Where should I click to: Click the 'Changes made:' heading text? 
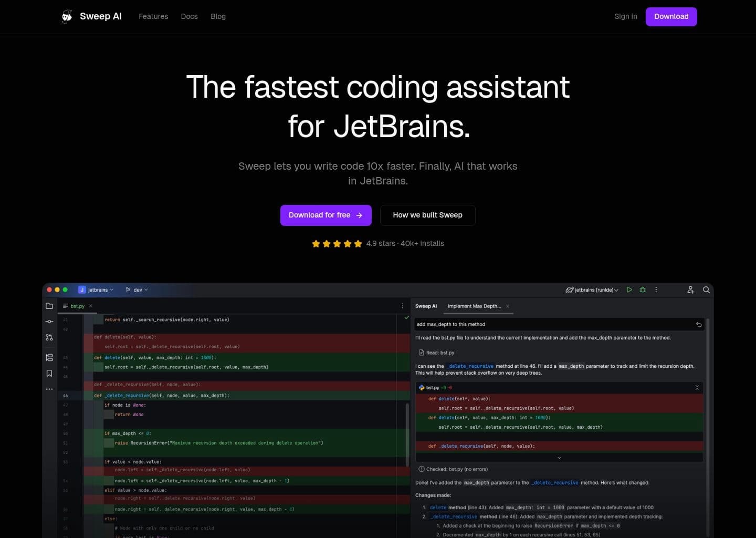[x=433, y=495]
